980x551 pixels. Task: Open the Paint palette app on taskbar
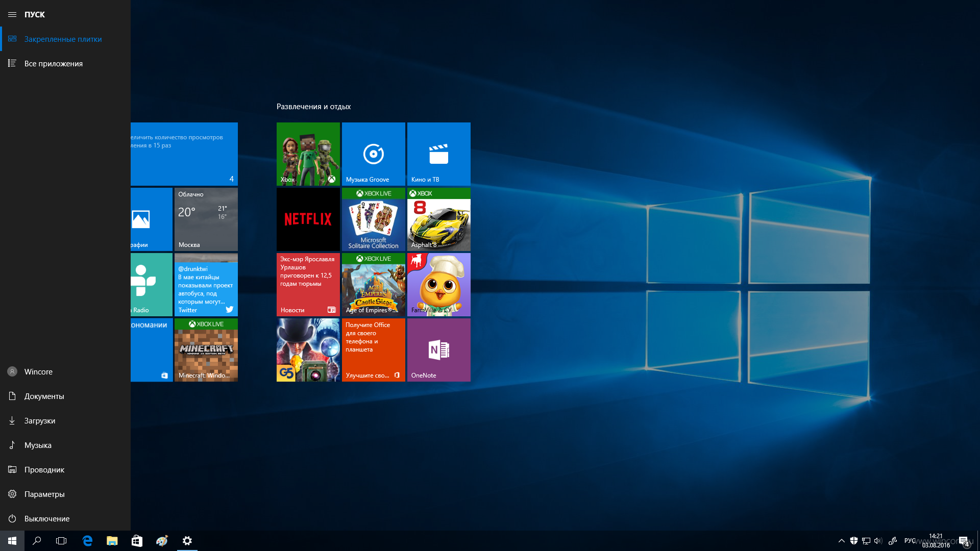(x=162, y=541)
